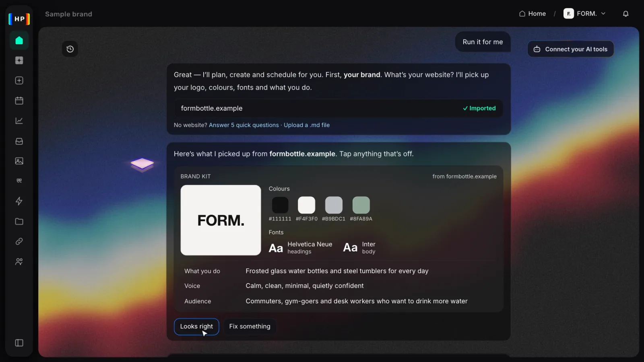Open the folder sidebar icon
644x362 pixels.
[x=19, y=221]
